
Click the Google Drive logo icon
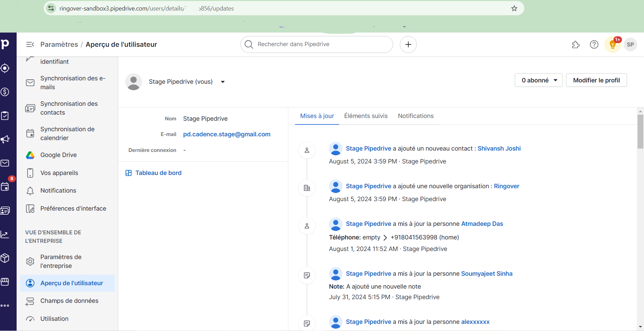30,155
